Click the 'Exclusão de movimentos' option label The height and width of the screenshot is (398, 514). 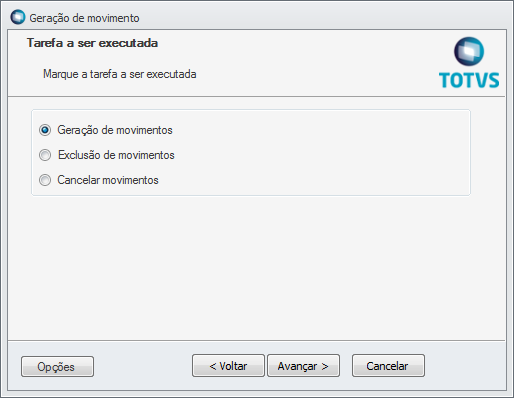click(x=116, y=155)
